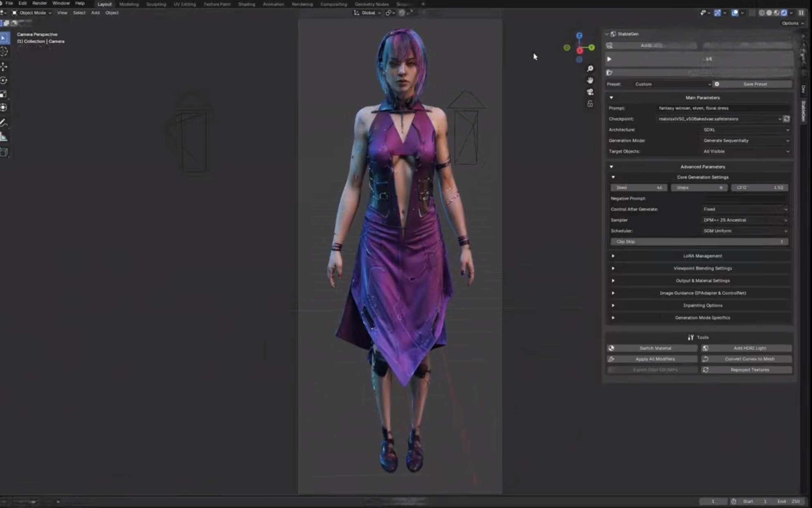Open the Render menu
Screen dimensions: 812x508
click(39, 3)
